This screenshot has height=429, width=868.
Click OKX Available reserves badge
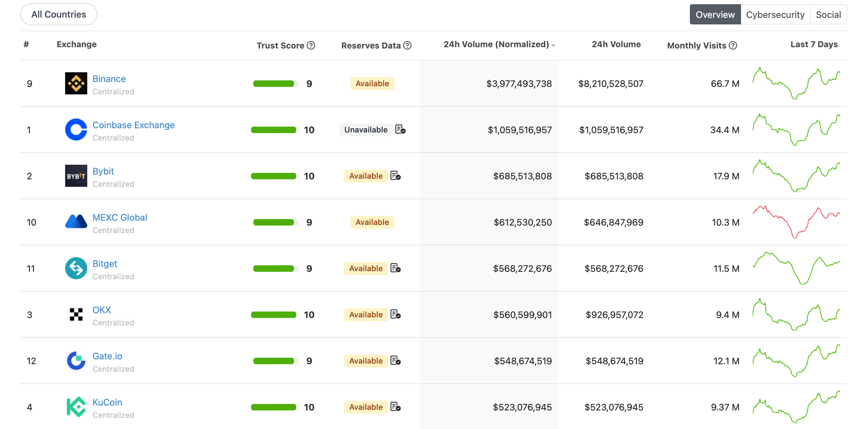(366, 314)
